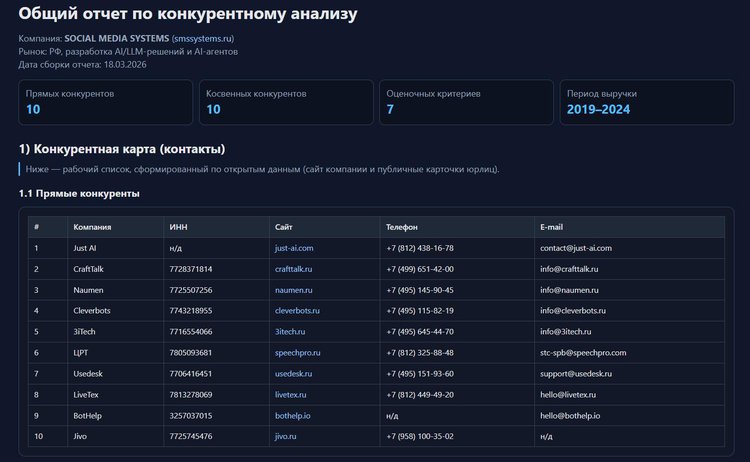Click phone +7 (812) 325-88-48

[x=420, y=353]
